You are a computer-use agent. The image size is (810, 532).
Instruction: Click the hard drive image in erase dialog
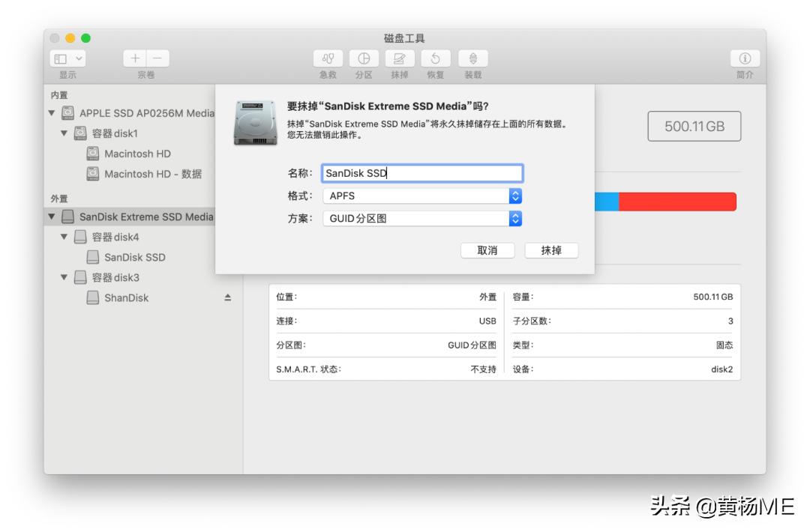point(255,123)
